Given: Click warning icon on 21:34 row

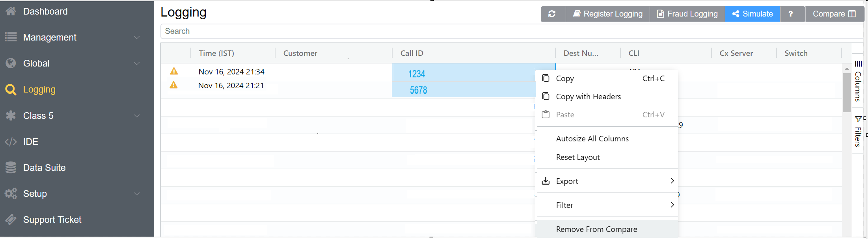Looking at the screenshot, I should (x=174, y=71).
